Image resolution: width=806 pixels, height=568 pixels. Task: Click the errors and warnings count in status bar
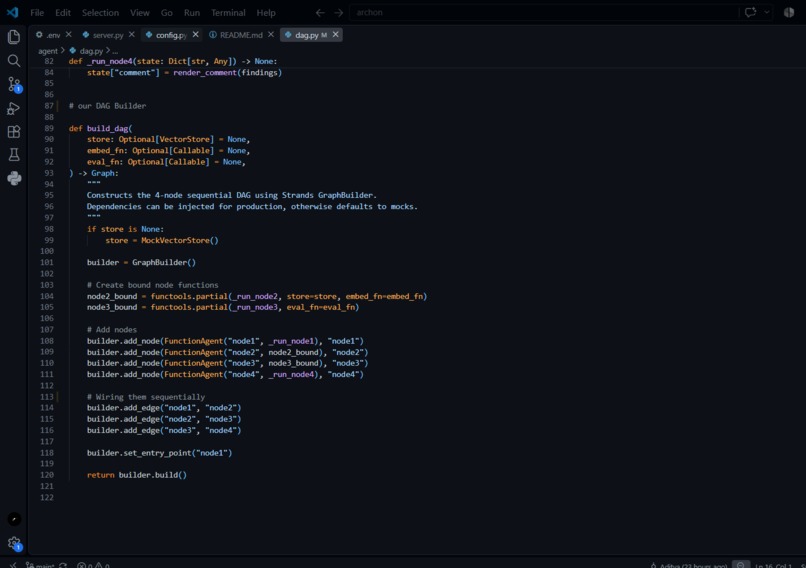[93, 565]
